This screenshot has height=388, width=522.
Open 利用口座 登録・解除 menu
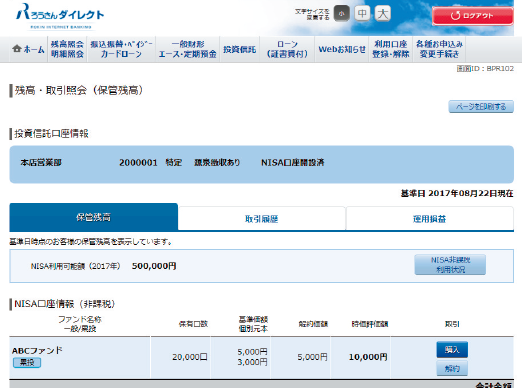coord(391,49)
